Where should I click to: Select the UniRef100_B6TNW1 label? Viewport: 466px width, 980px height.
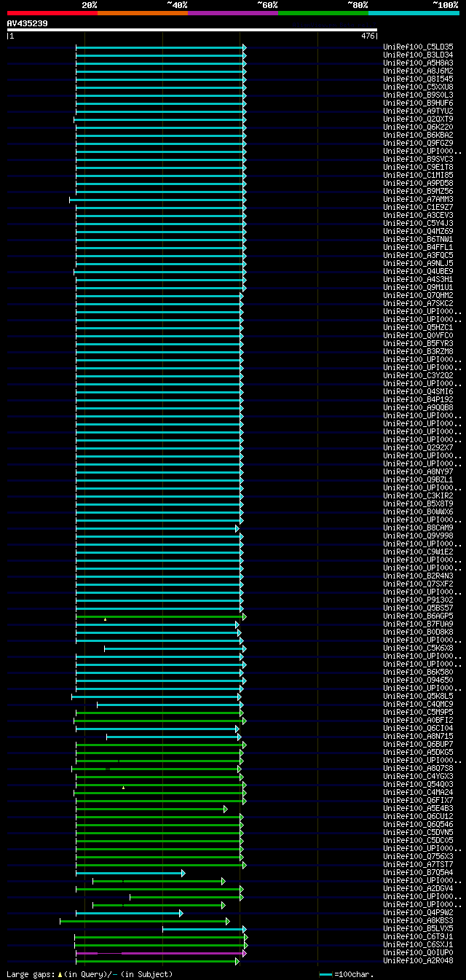click(418, 240)
